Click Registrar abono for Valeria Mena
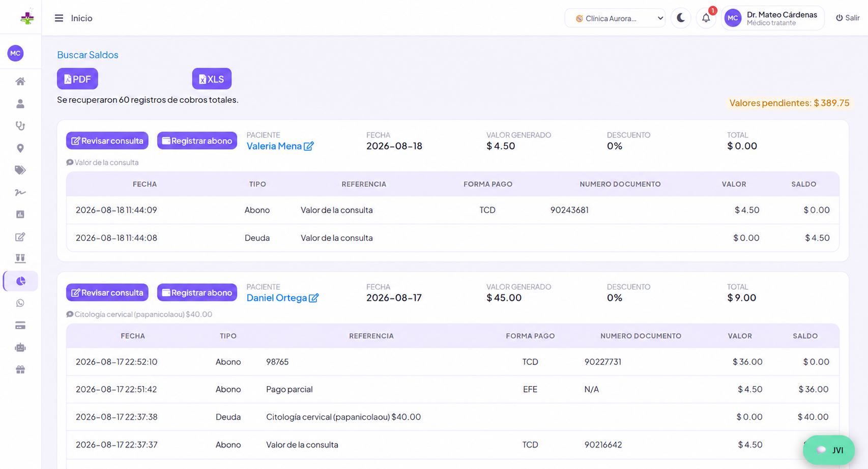This screenshot has height=469, width=868. (197, 141)
